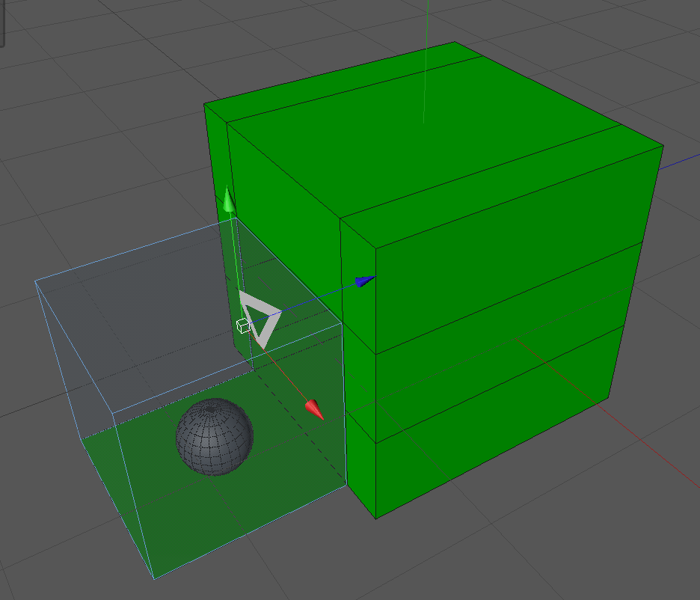Click the narrow strip on the cube's far-left edge
The image size is (700, 600).
click(215, 150)
